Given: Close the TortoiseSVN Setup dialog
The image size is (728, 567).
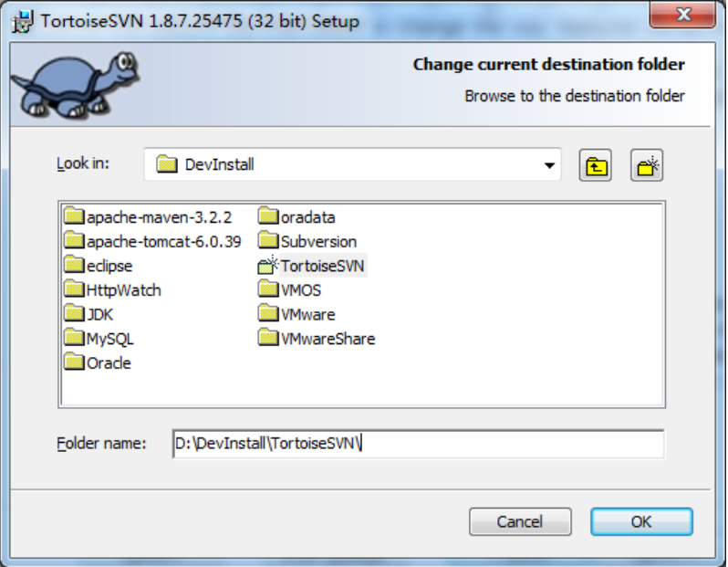Looking at the screenshot, I should [682, 16].
